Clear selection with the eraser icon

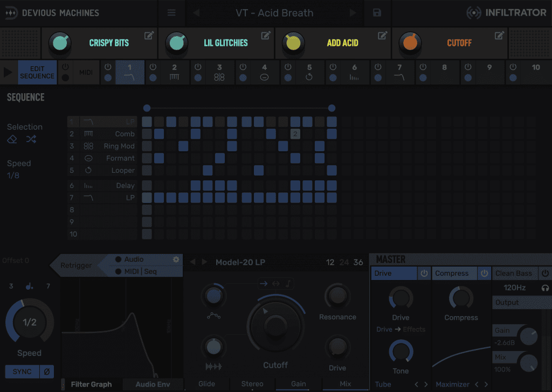pyautogui.click(x=12, y=139)
